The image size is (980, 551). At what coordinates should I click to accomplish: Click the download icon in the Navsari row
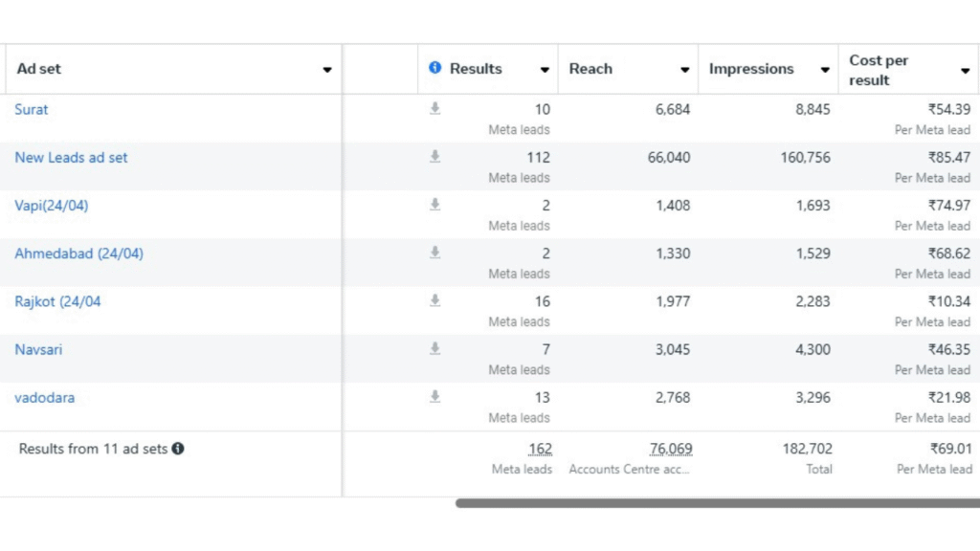(x=434, y=348)
